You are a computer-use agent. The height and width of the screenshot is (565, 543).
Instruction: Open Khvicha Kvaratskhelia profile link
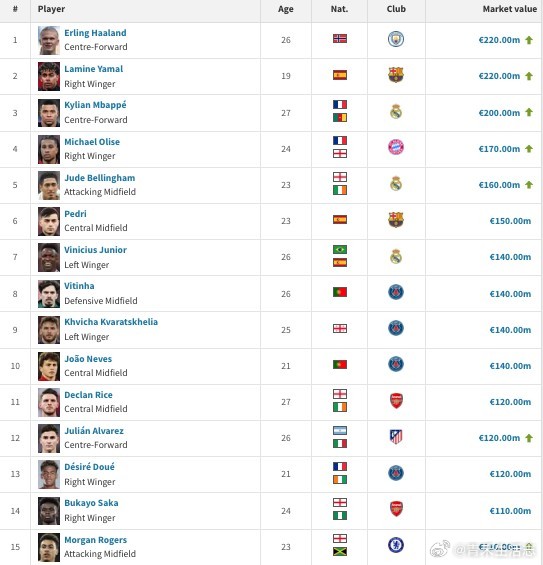pyautogui.click(x=111, y=322)
